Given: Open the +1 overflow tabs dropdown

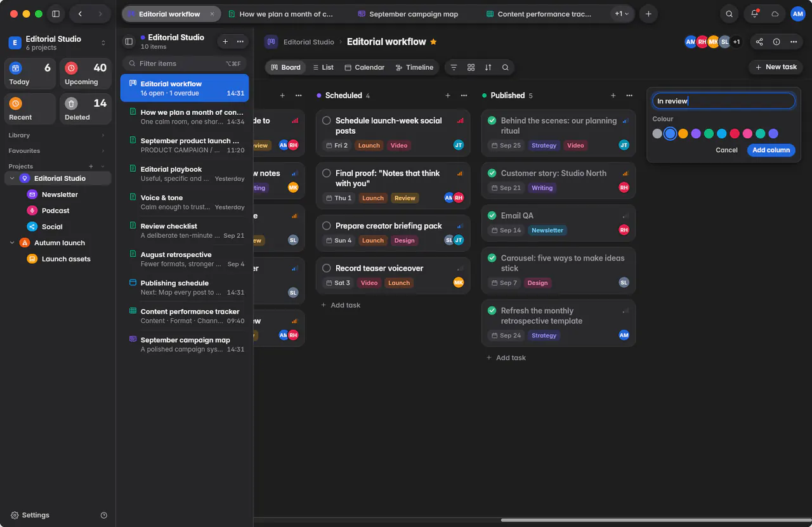Looking at the screenshot, I should (622, 14).
